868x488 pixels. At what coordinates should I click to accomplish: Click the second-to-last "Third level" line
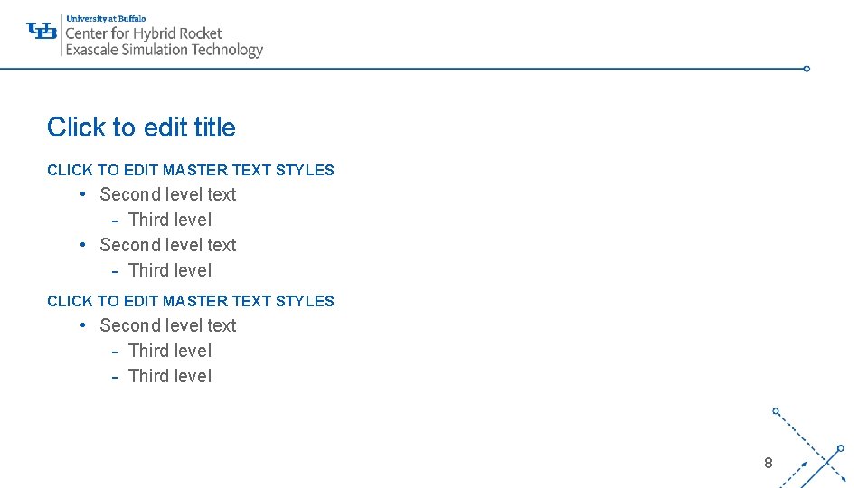coord(170,351)
